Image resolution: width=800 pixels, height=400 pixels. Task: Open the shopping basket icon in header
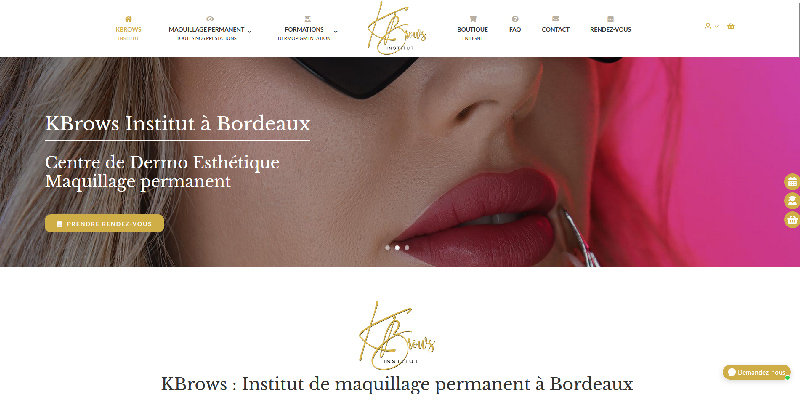731,26
